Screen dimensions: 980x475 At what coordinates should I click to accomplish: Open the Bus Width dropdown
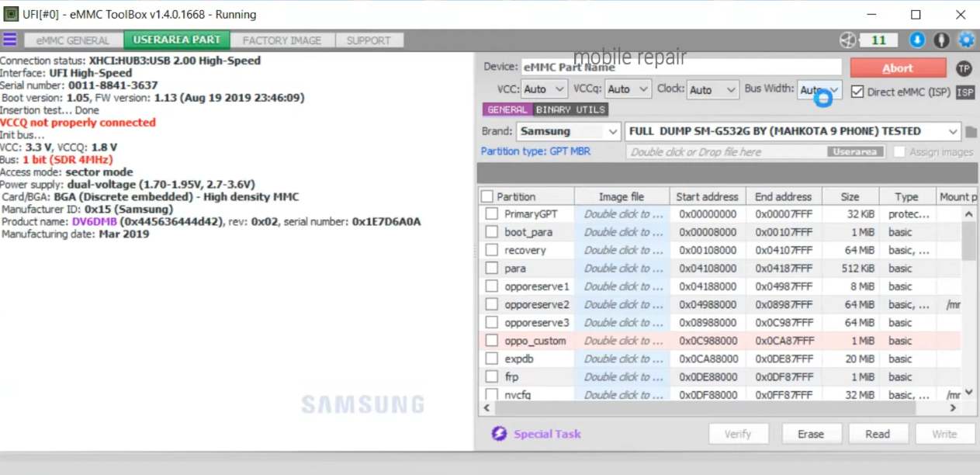(820, 89)
